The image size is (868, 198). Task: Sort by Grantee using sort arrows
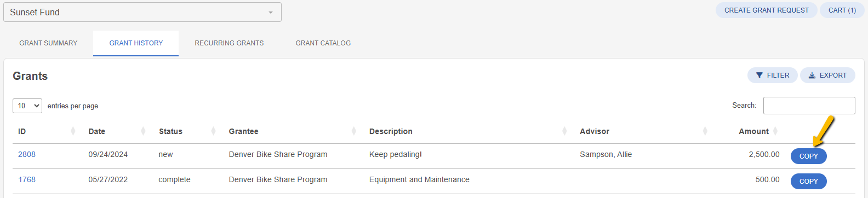[x=354, y=131]
